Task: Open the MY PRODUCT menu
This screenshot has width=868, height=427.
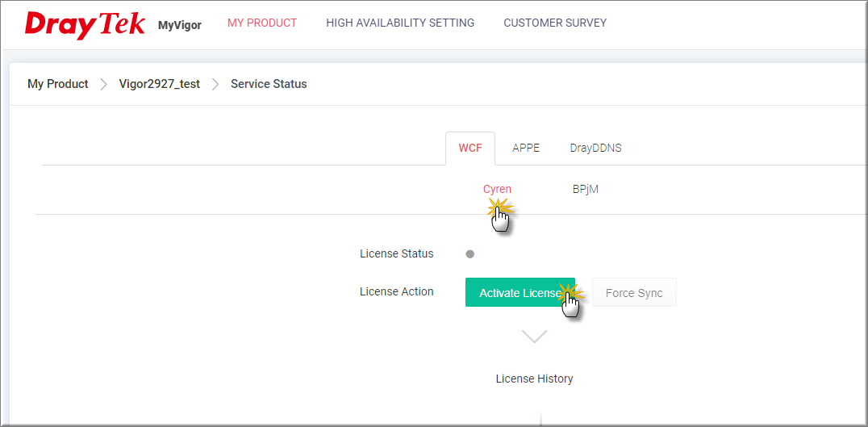Action: click(x=262, y=23)
